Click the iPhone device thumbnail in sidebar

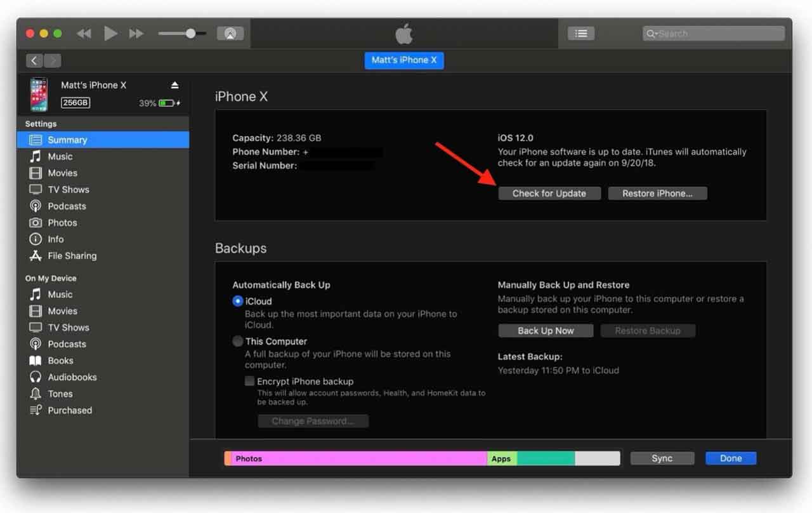39,95
